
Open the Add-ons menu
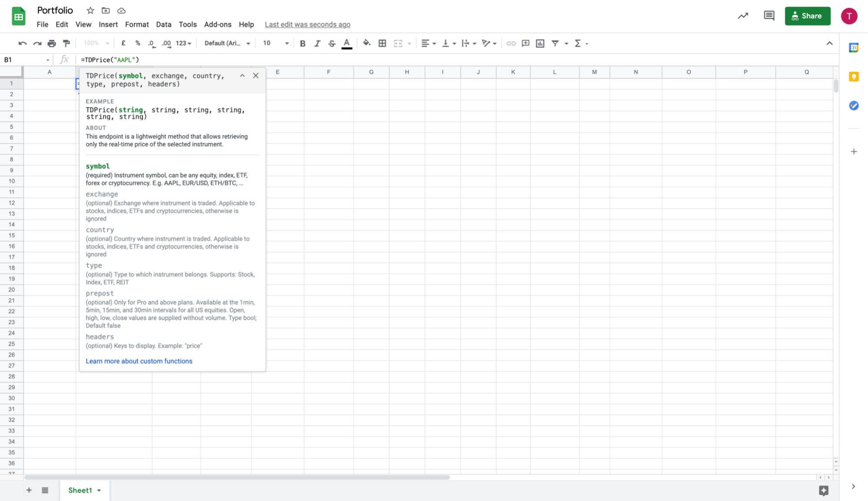[x=218, y=24]
